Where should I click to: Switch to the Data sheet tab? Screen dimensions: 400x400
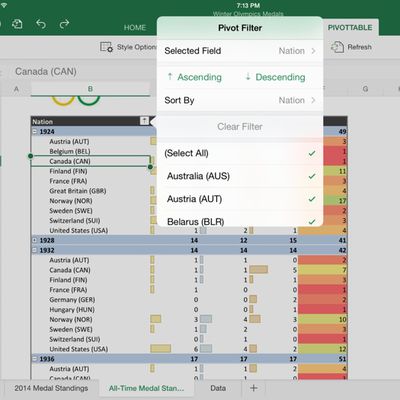pos(218,388)
